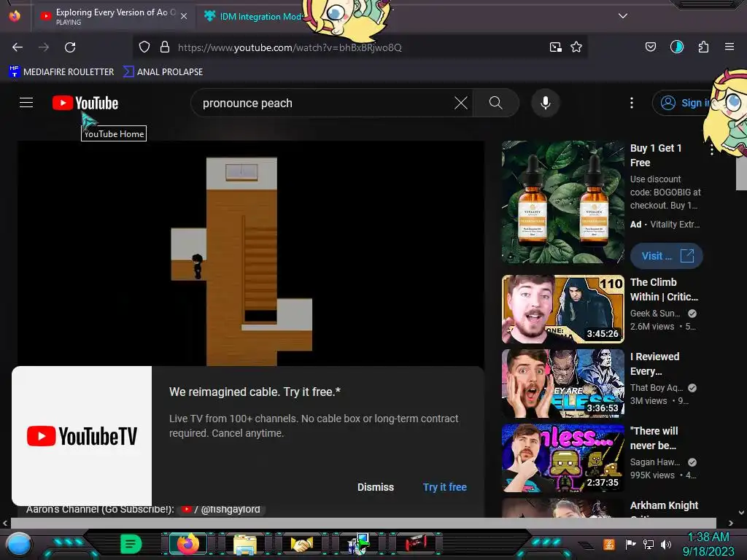The width and height of the screenshot is (747, 560).
Task: Expand the list all tabs dropdown
Action: coord(623,16)
